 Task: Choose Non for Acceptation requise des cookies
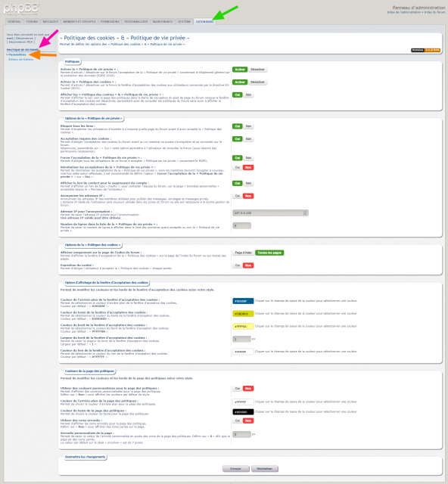point(248,139)
